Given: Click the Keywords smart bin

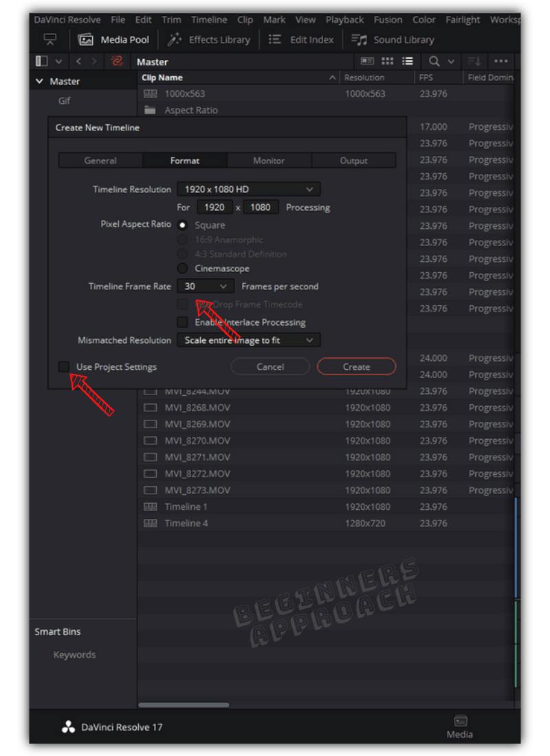Looking at the screenshot, I should click(74, 655).
